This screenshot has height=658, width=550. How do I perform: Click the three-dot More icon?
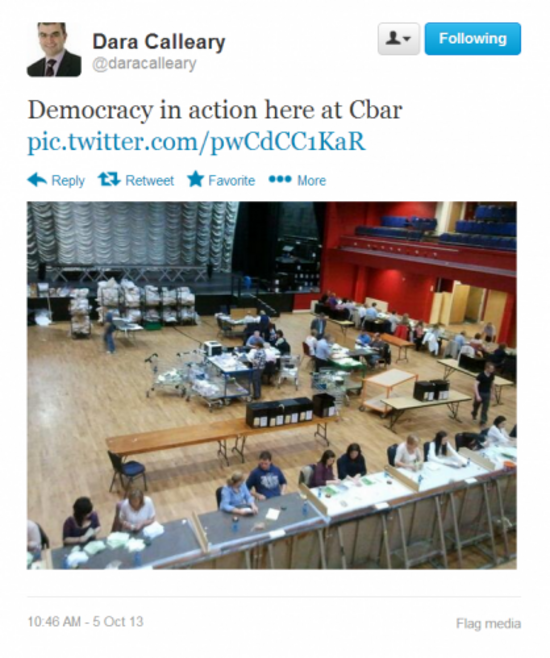tap(280, 179)
